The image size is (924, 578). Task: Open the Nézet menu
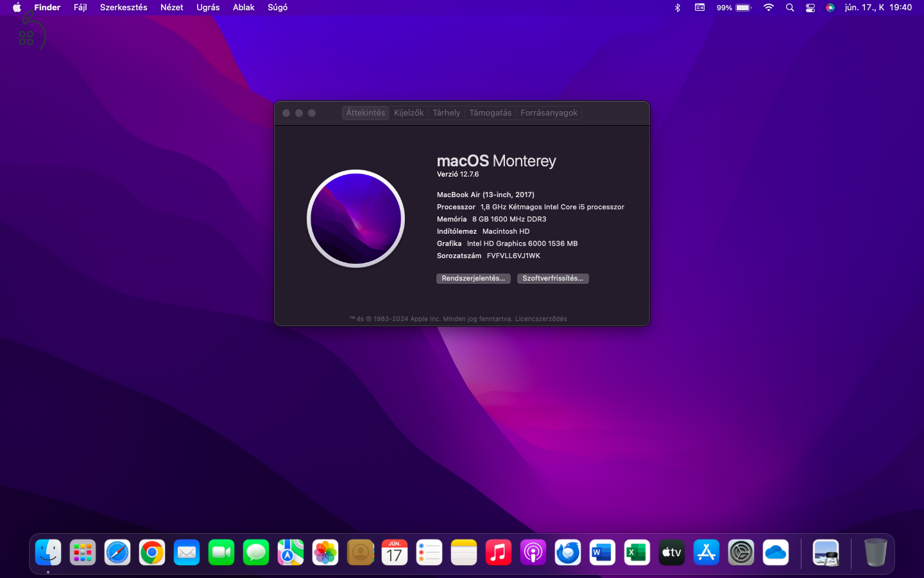click(x=172, y=8)
